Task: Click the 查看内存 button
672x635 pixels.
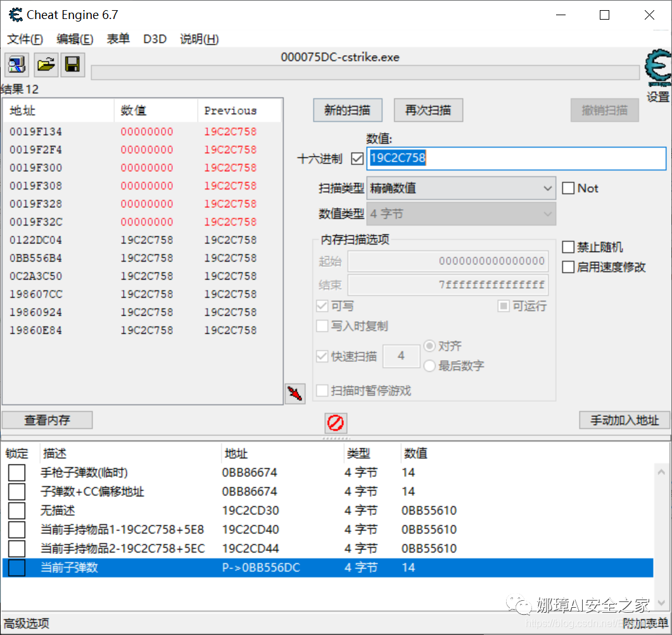Action: tap(47, 420)
